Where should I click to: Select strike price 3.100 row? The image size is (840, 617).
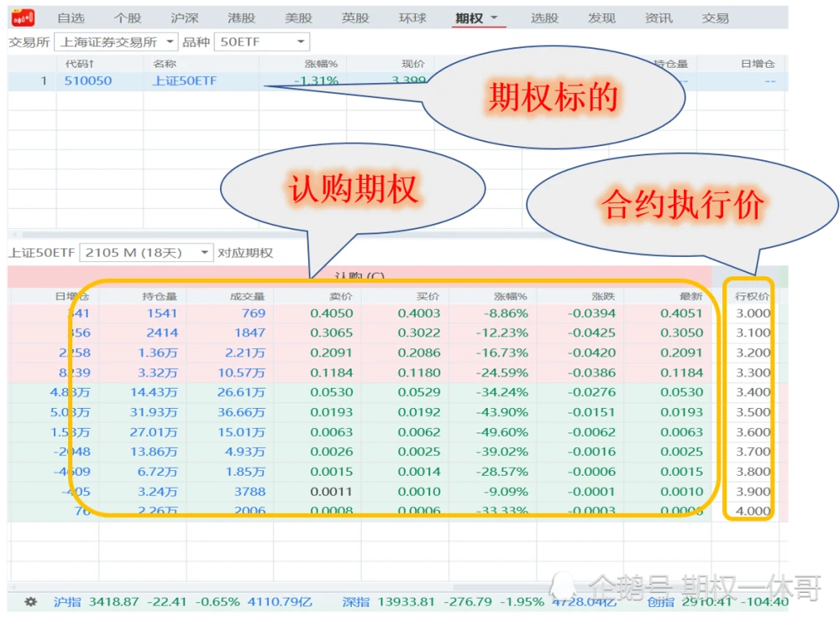click(753, 333)
